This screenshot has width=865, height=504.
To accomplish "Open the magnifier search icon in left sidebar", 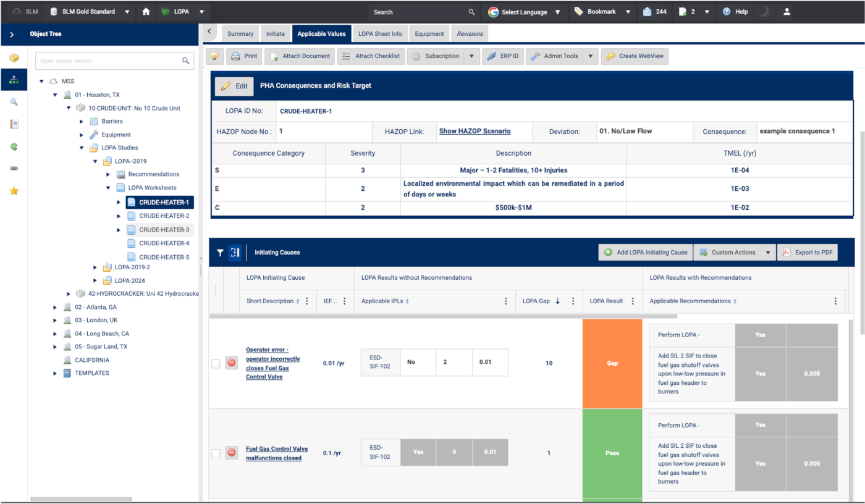I will pyautogui.click(x=14, y=102).
